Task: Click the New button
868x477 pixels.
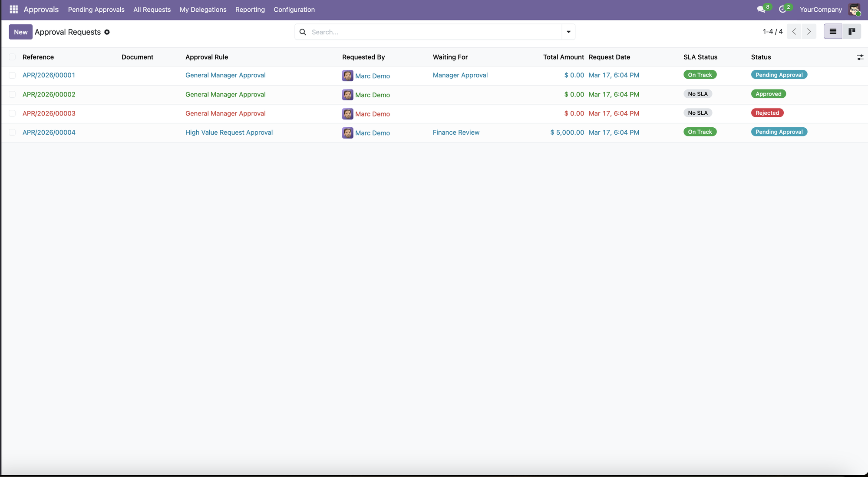Action: (20, 32)
